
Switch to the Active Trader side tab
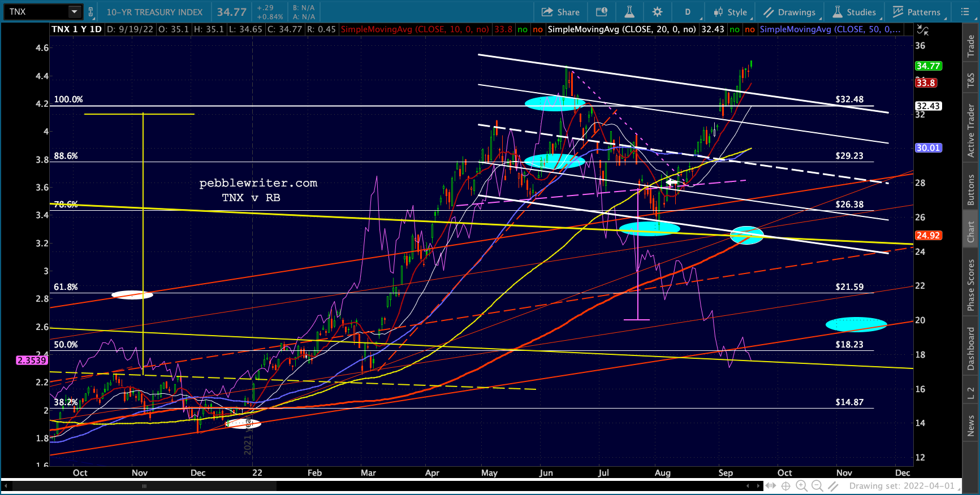pos(971,131)
